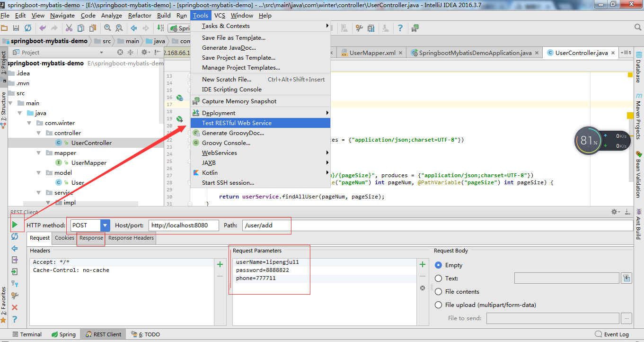Open the REST Client panel settings gear
Viewport: 644px width, 342px height.
(x=616, y=212)
